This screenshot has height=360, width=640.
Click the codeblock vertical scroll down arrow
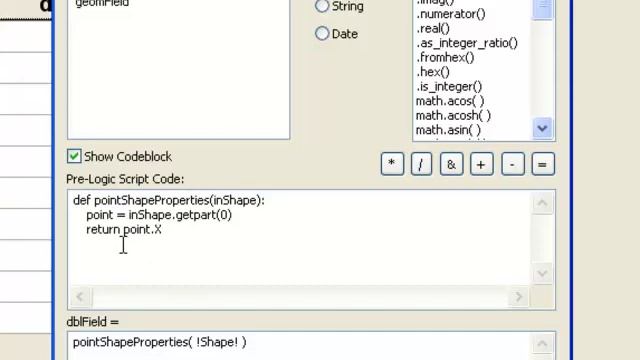click(542, 273)
